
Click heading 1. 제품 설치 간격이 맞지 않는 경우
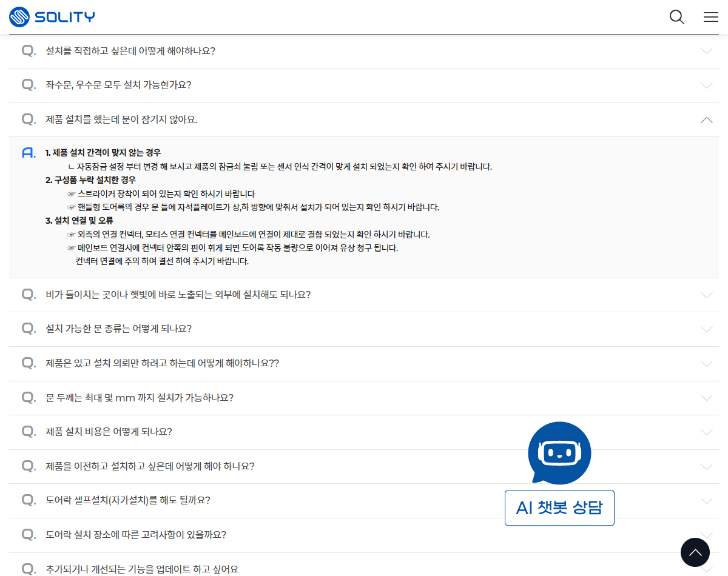[x=103, y=153]
